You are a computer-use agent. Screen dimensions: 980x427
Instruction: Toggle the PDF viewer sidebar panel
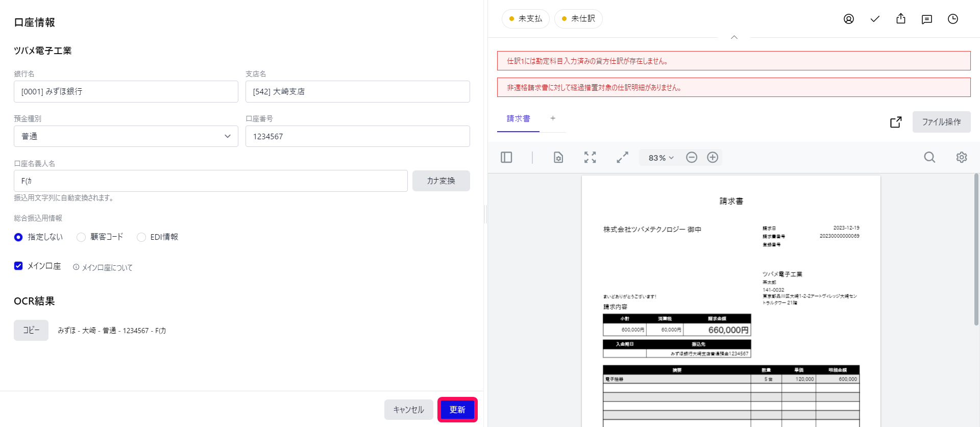506,157
